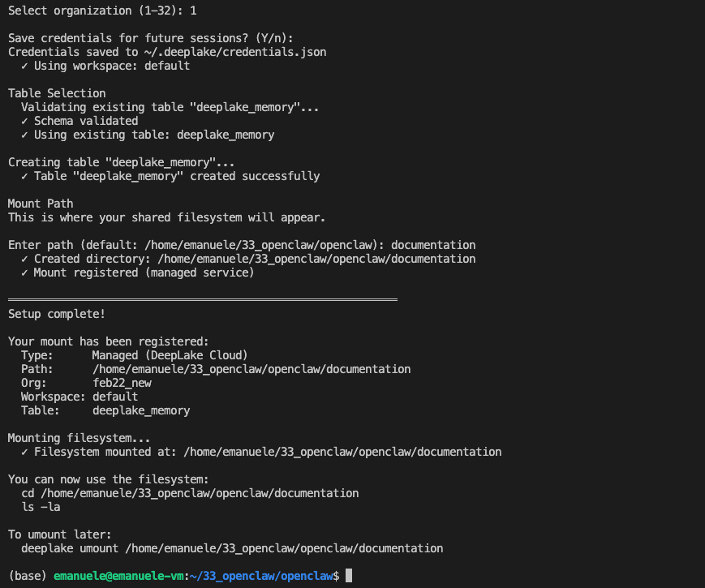
Task: Click the blue working directory in the prompt
Action: (x=260, y=576)
